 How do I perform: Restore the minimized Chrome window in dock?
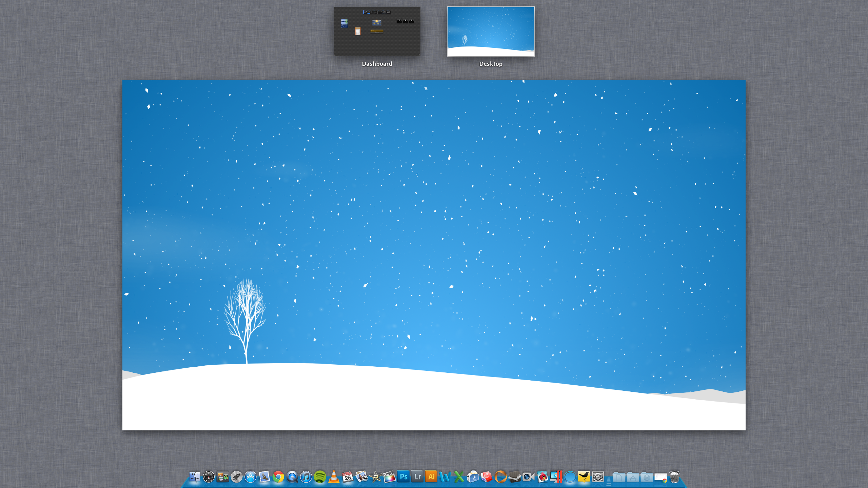(x=660, y=477)
